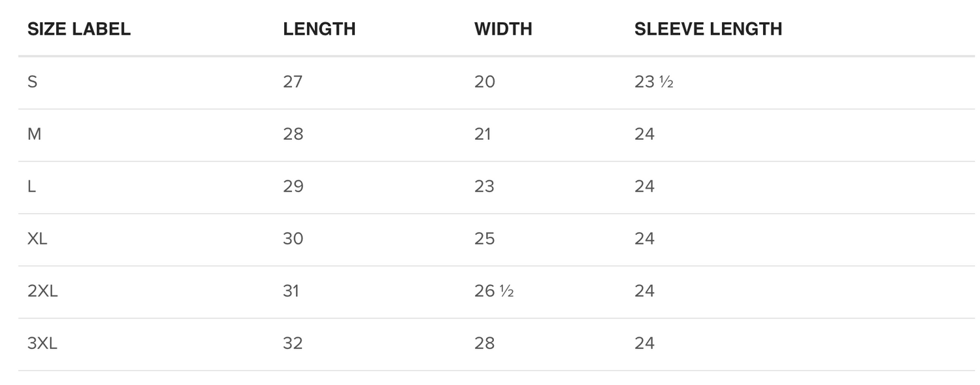Click the WIDTH column header

[503, 29]
